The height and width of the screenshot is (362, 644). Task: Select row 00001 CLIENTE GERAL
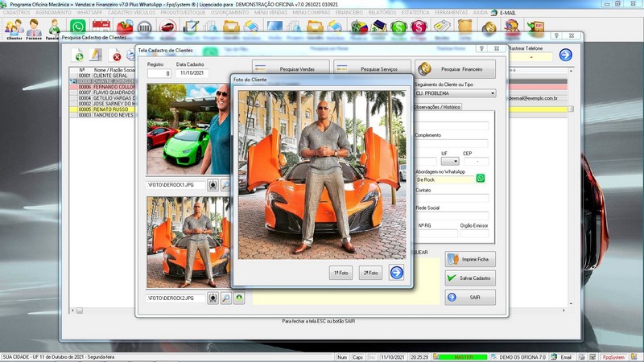(x=102, y=76)
